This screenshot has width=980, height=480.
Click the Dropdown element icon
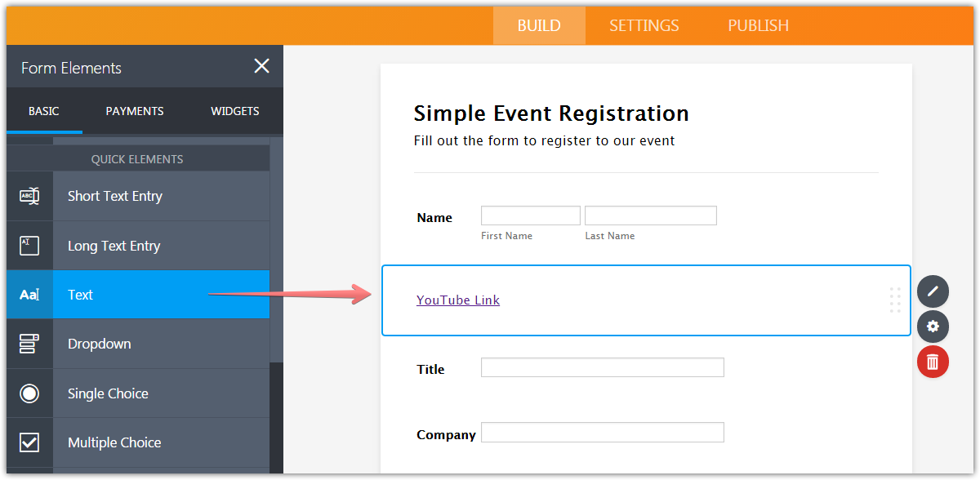click(x=29, y=344)
